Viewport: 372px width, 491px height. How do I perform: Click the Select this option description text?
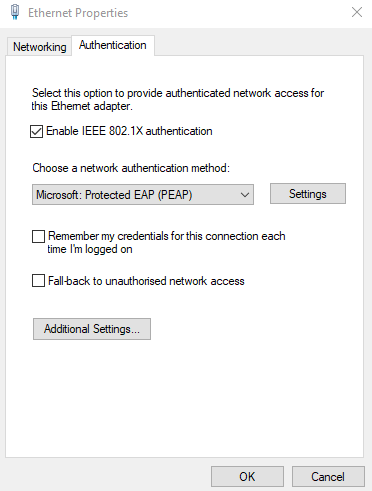(178, 99)
